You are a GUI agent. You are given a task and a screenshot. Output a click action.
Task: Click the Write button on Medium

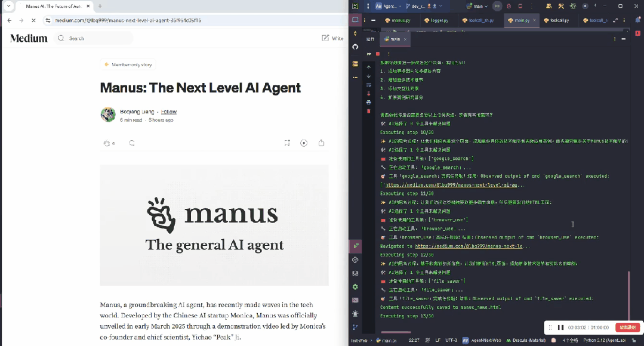tap(332, 38)
